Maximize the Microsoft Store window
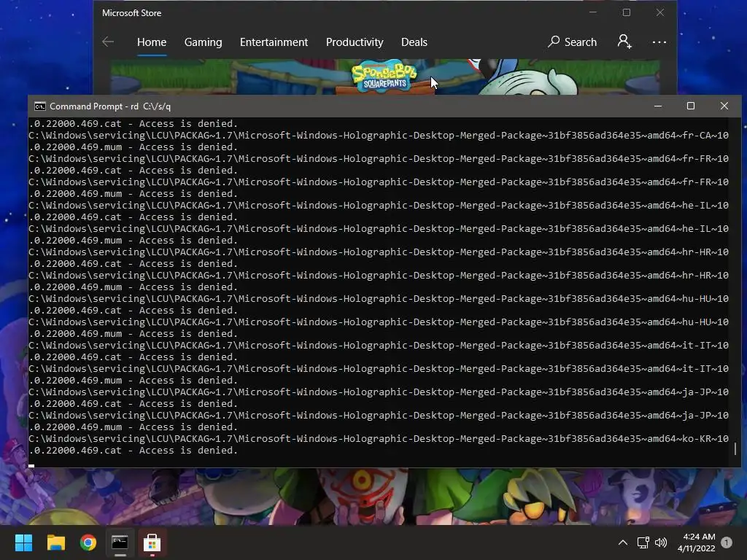 [627, 13]
